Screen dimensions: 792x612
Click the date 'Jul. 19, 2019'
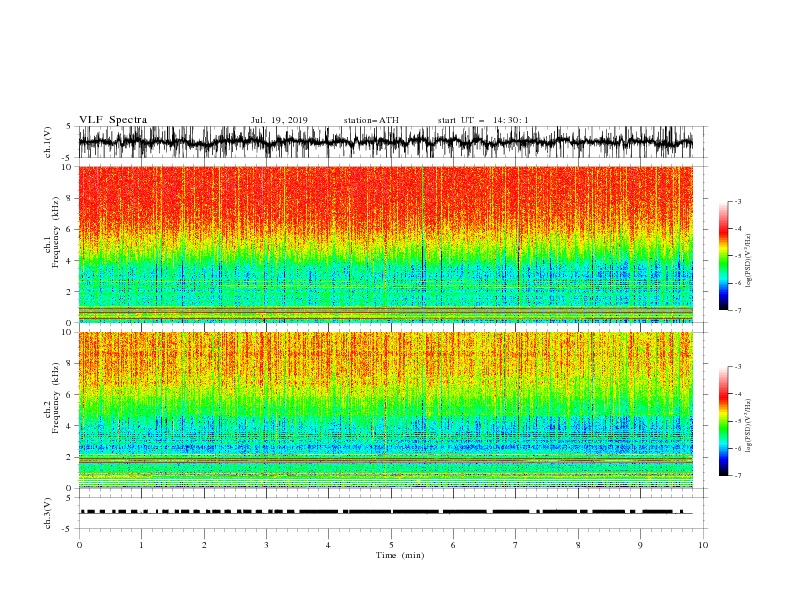279,120
